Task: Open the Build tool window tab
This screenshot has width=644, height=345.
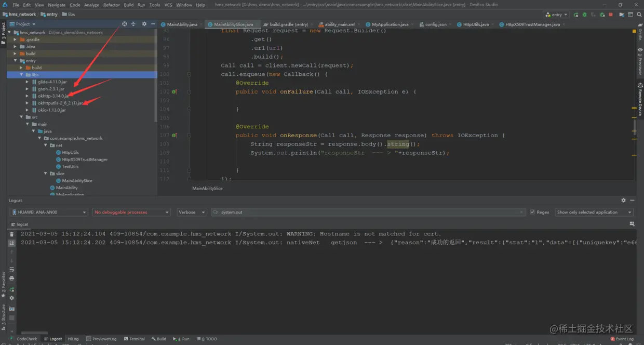Action: click(x=158, y=339)
